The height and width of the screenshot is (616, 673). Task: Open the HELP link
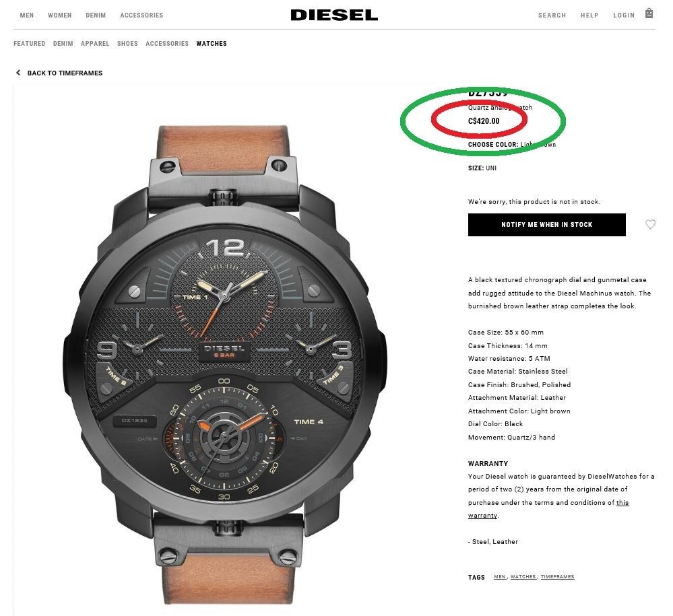[x=589, y=15]
